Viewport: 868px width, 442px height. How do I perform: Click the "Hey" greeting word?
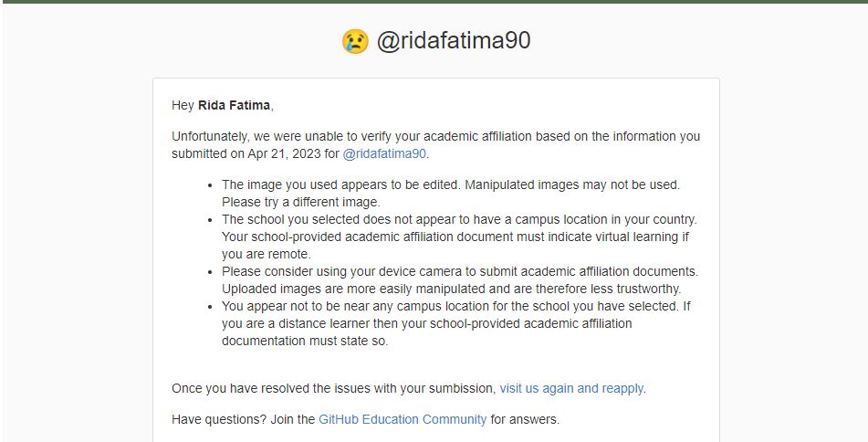[x=183, y=105]
